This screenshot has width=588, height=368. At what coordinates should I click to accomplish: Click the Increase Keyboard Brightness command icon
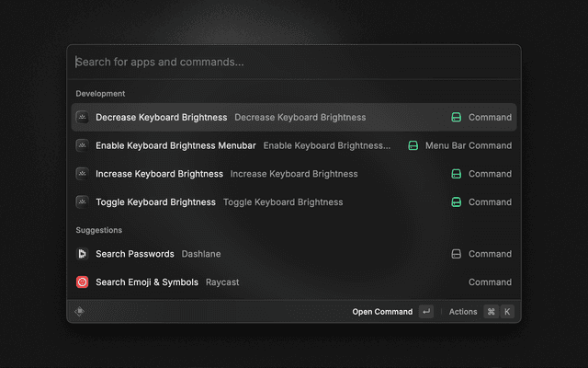pyautogui.click(x=82, y=174)
